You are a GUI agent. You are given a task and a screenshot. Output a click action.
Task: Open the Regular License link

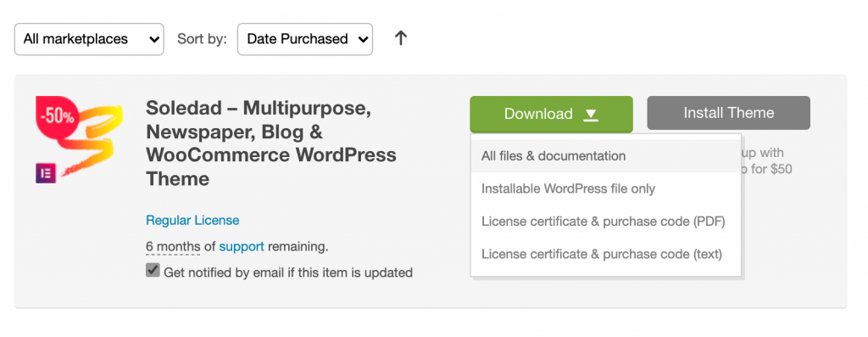point(192,221)
